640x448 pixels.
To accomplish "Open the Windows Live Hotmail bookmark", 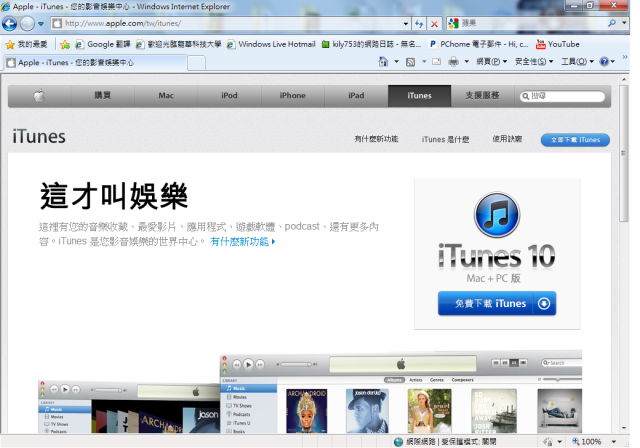I will 271,44.
